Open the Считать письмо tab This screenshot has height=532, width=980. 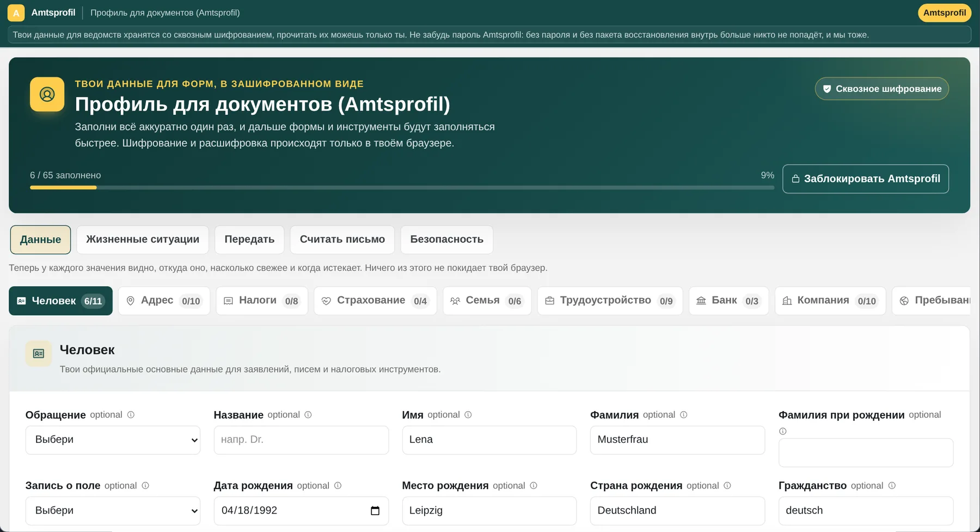click(x=342, y=240)
